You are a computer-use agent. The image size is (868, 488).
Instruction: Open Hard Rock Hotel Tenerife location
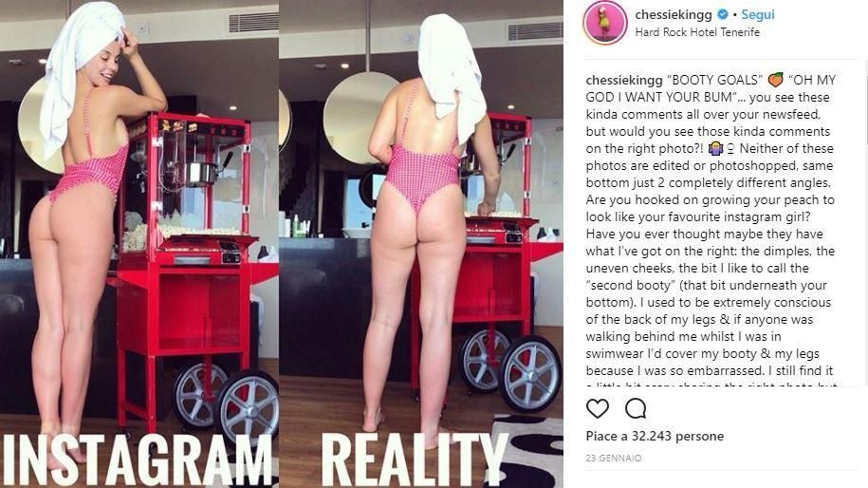[x=697, y=32]
